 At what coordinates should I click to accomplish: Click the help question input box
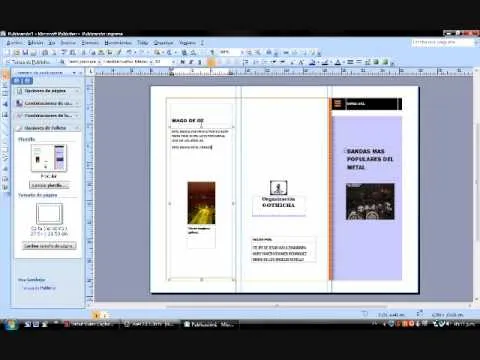(442, 43)
